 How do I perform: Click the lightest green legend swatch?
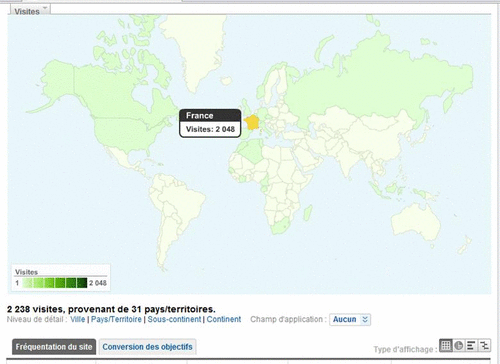pos(28,283)
